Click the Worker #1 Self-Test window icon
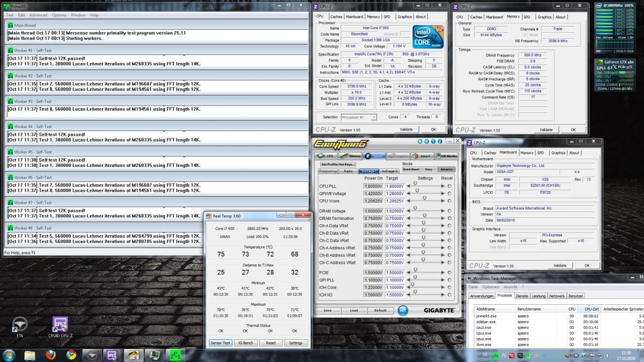Screen dimensions: 644x362 [10, 50]
